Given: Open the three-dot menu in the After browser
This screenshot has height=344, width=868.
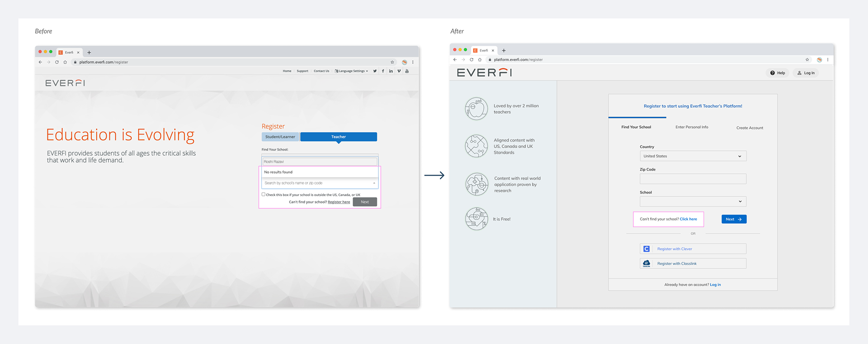Looking at the screenshot, I should tap(828, 60).
